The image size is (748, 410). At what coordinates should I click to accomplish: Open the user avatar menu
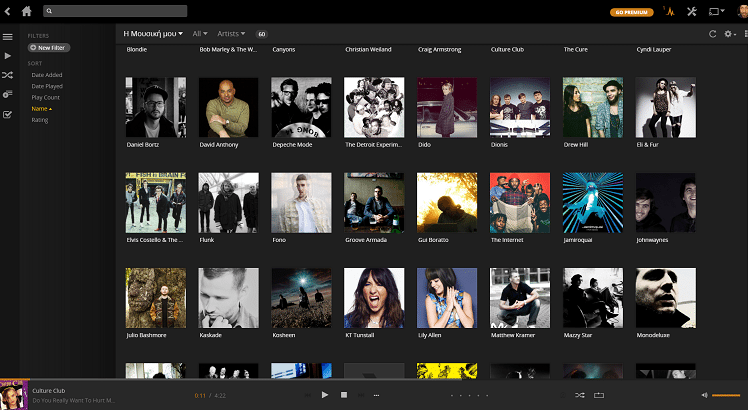tap(742, 11)
